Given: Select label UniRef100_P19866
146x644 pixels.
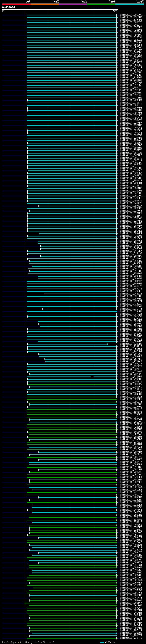Looking at the screenshot, I should click(x=131, y=77).
